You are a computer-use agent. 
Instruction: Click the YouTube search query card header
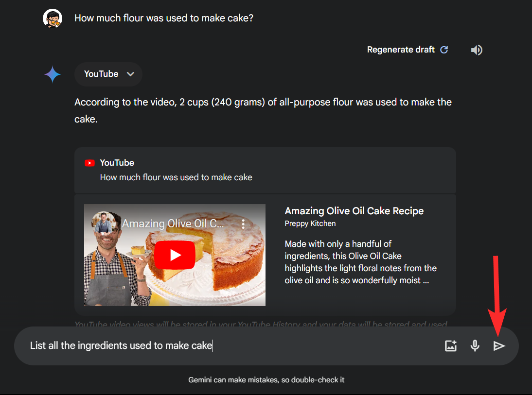(265, 170)
